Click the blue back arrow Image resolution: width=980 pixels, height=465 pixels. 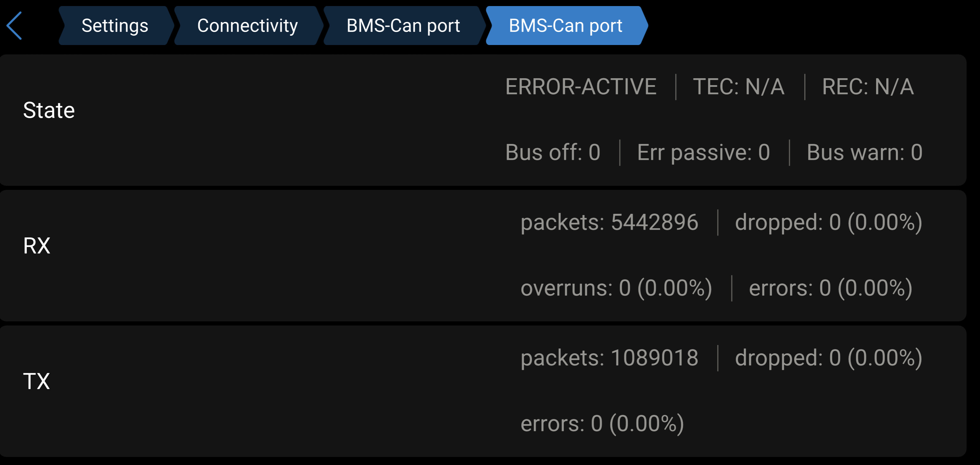(x=14, y=26)
